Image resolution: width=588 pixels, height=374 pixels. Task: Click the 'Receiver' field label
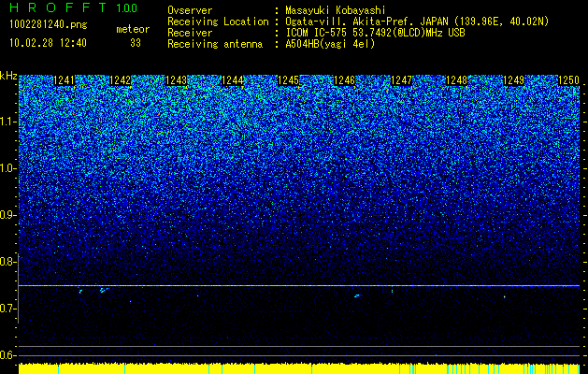click(x=190, y=33)
